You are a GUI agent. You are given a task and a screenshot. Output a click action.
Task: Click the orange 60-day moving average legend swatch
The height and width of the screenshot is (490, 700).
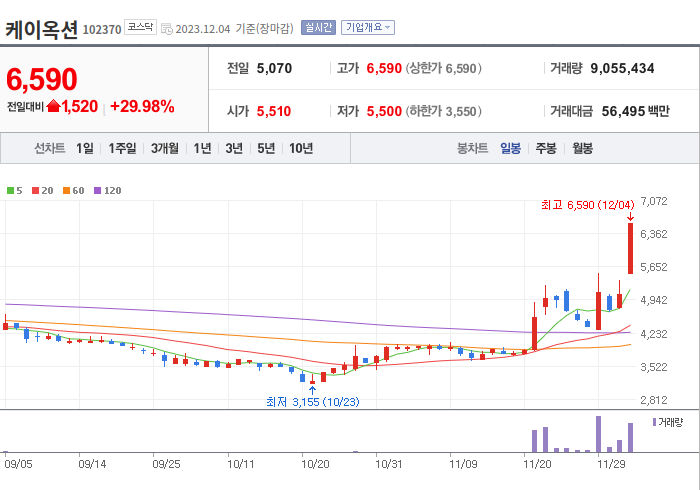tap(67, 191)
